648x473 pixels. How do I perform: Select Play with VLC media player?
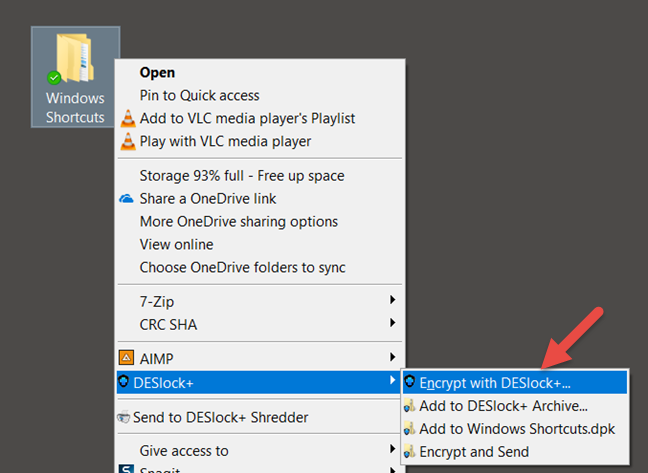pos(260,141)
